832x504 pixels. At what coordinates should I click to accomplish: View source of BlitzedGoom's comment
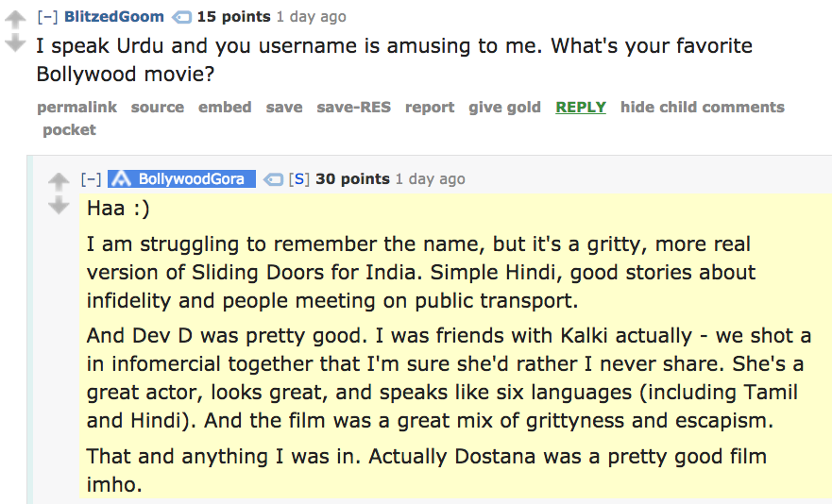(158, 108)
